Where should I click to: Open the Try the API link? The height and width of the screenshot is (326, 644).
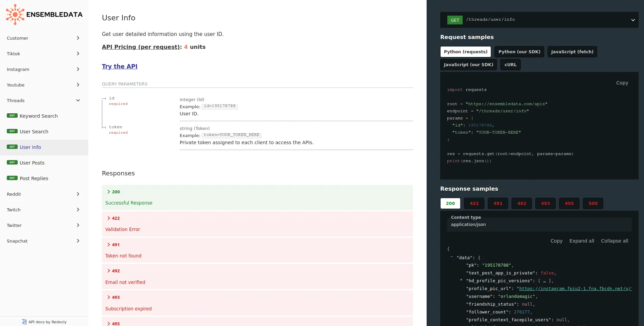click(120, 66)
